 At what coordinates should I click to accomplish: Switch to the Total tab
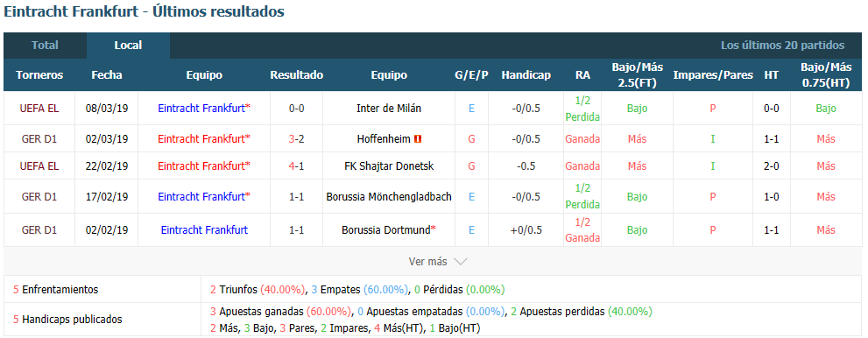(x=45, y=46)
